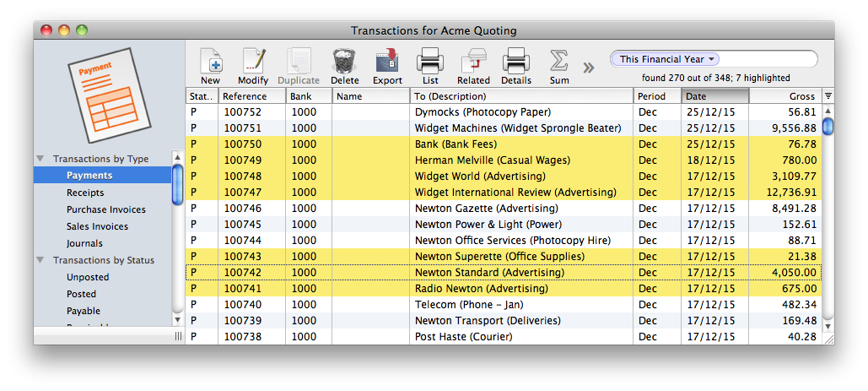
Task: Collapse Transactions by Type section
Action: [40, 159]
